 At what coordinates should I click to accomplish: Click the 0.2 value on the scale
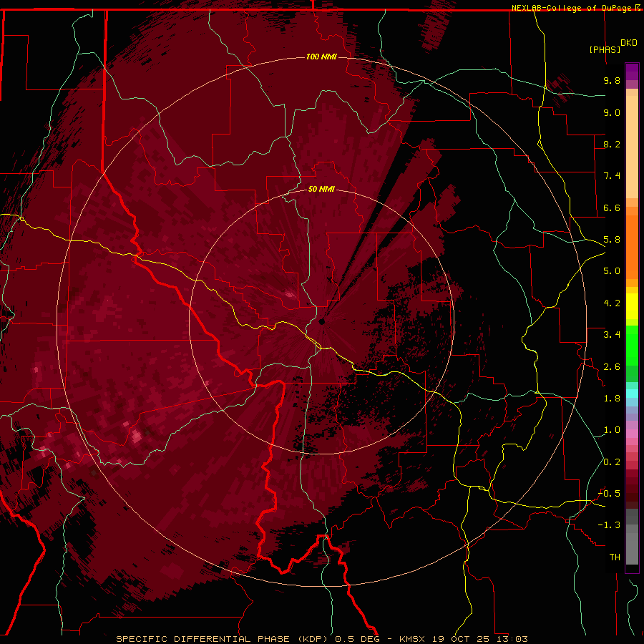coord(612,462)
